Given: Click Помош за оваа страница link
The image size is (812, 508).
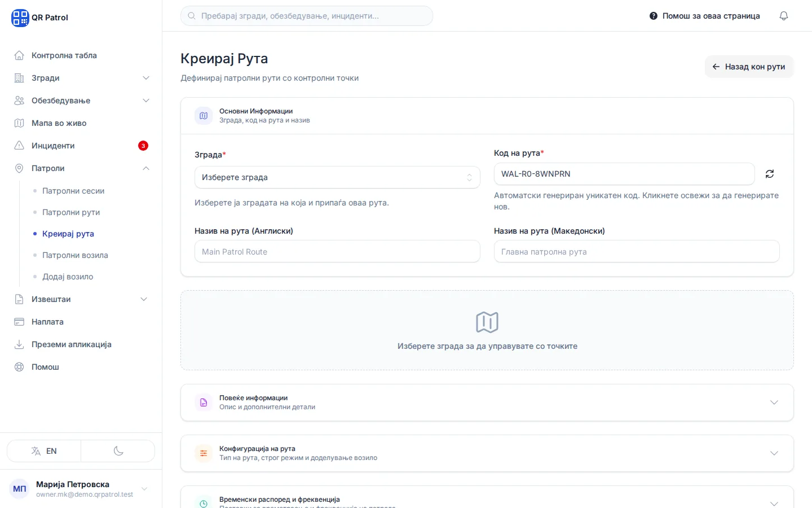Looking at the screenshot, I should point(705,16).
